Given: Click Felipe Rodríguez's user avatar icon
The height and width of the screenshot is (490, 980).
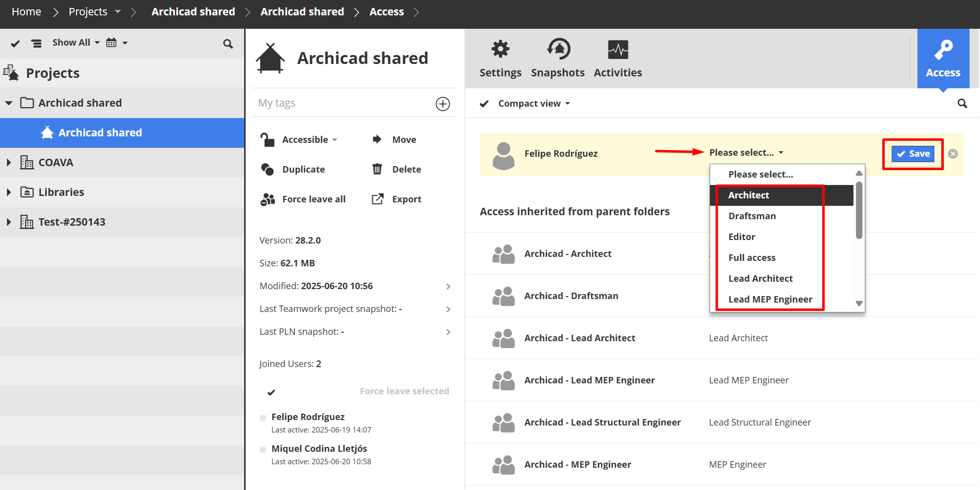Looking at the screenshot, I should click(x=503, y=155).
